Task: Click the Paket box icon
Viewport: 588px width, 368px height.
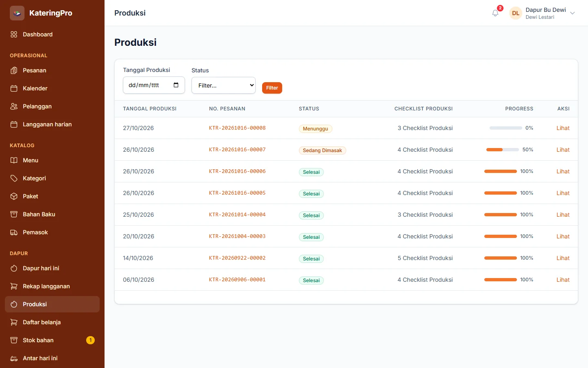Action: click(14, 196)
